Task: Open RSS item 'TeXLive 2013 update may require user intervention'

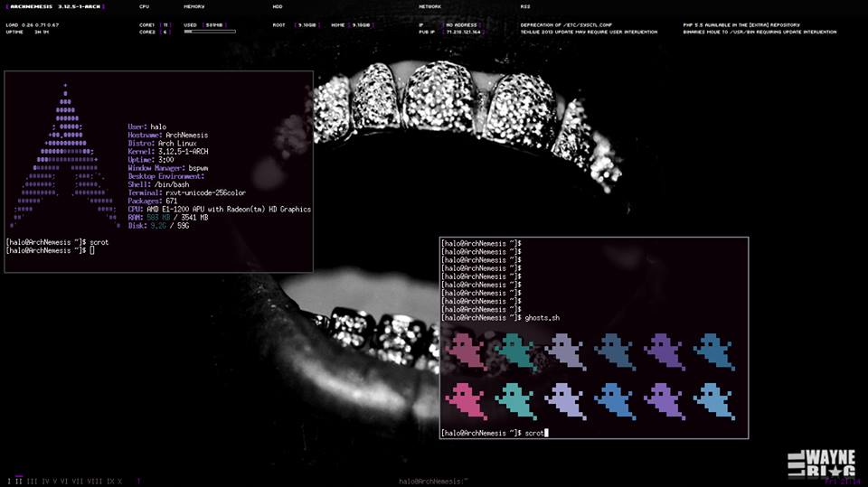Action: (x=589, y=33)
